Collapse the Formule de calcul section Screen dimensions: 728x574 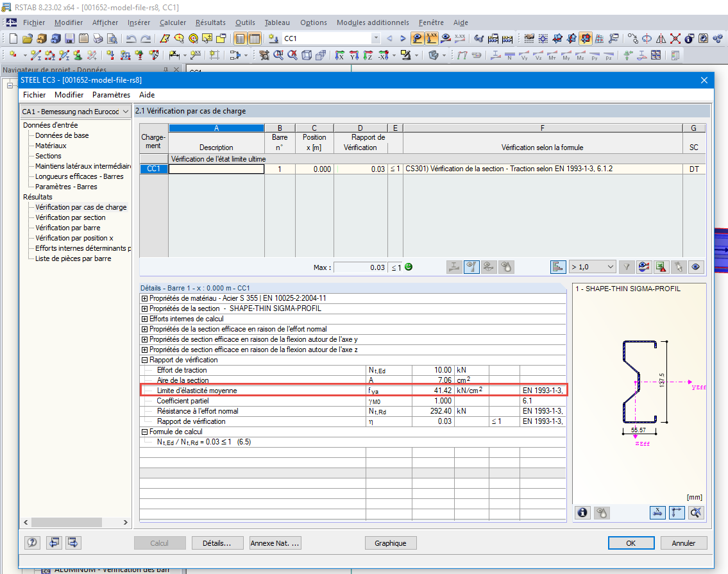tap(144, 432)
